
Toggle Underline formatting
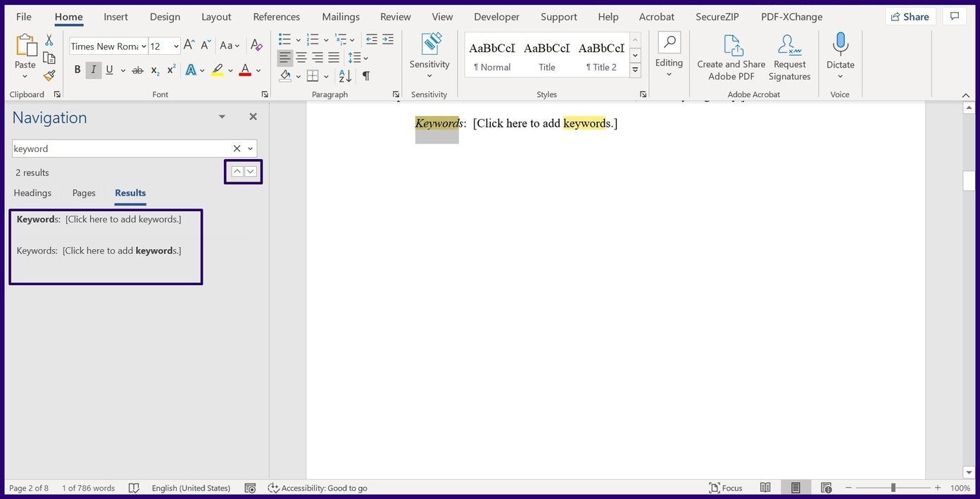(x=109, y=70)
